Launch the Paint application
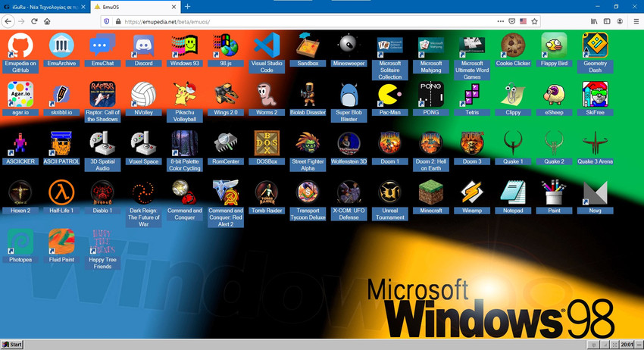Viewport: 644px width, 350px height. [x=554, y=192]
